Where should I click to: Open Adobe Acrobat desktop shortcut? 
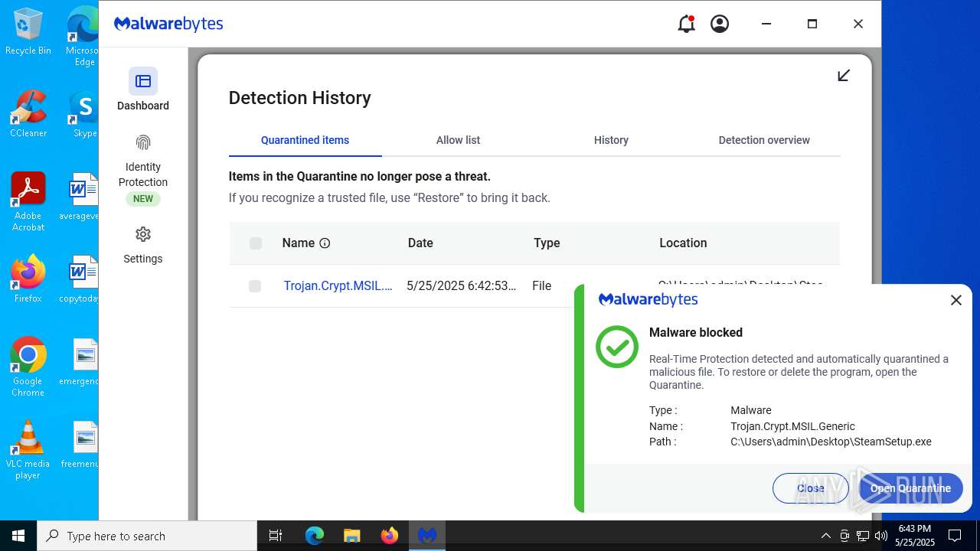coord(28,202)
